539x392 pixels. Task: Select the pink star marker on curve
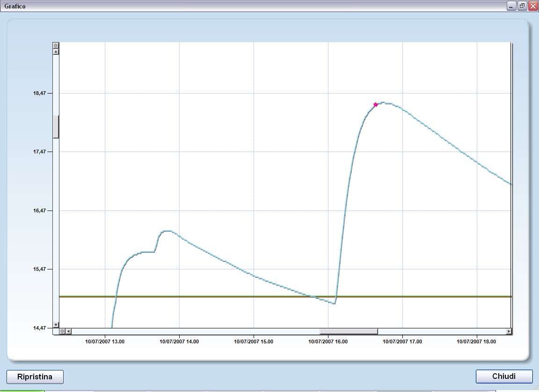[375, 104]
